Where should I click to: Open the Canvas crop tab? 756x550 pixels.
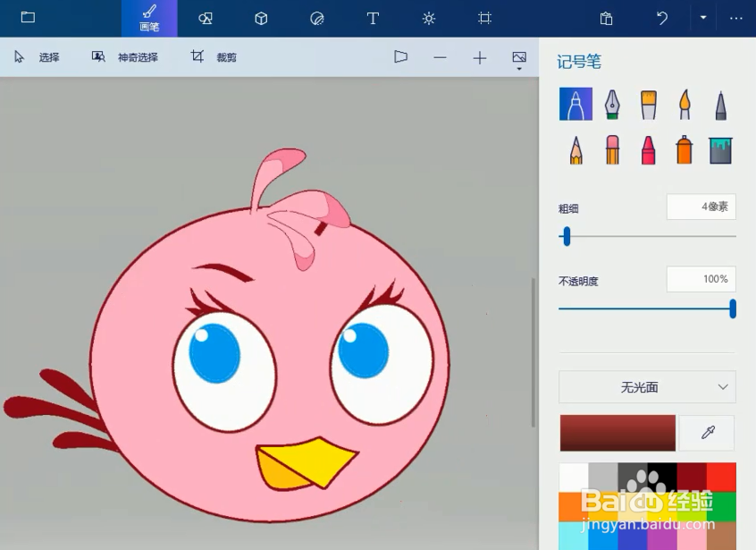(x=484, y=18)
